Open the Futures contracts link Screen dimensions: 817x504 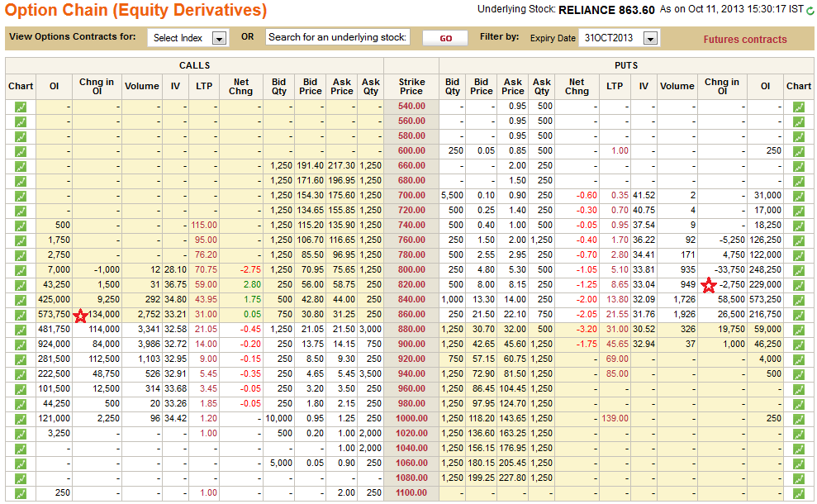tap(744, 39)
